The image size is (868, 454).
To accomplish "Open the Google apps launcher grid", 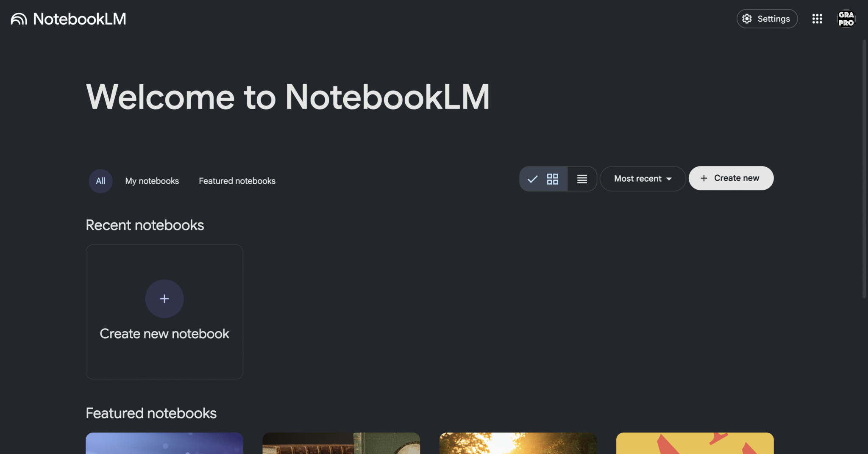I will [817, 19].
